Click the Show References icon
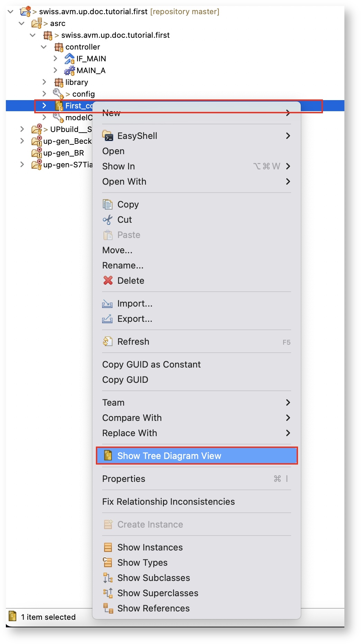361x644 pixels. 108,608
